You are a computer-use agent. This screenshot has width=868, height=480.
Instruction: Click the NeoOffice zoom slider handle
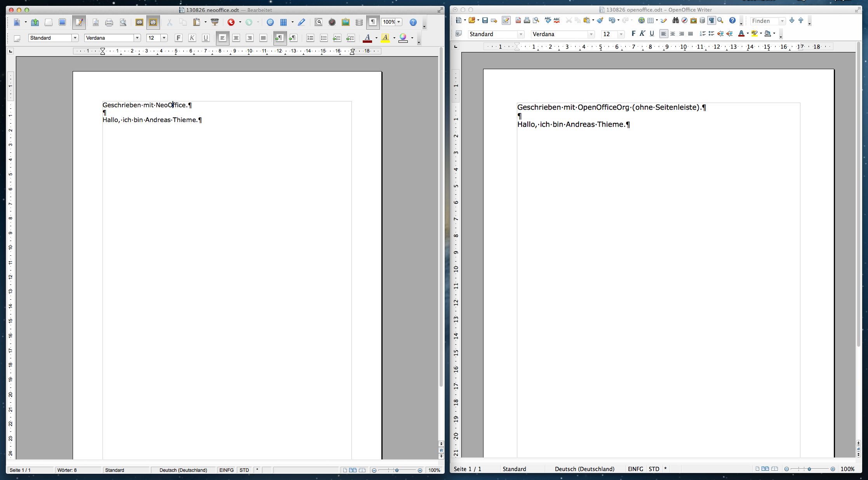[x=397, y=470]
